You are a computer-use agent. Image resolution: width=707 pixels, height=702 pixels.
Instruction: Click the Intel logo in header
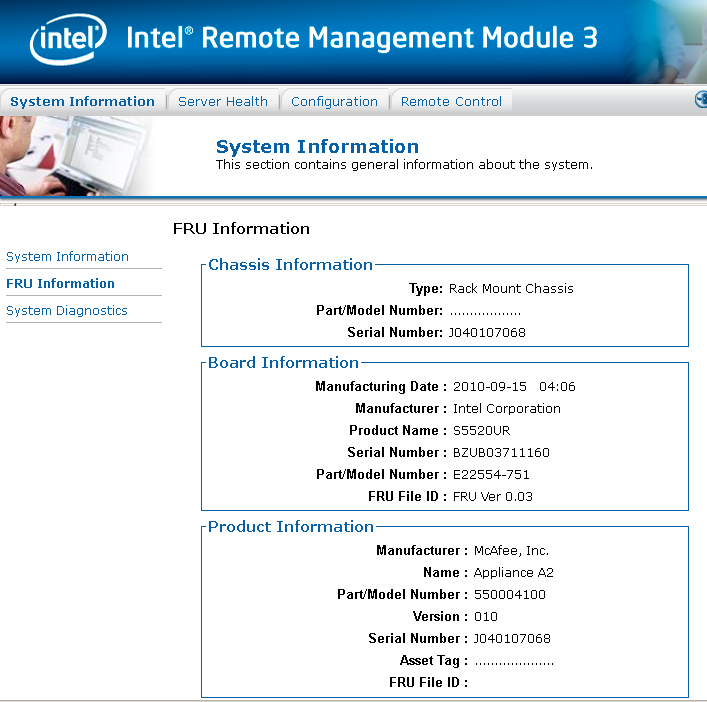coord(68,39)
